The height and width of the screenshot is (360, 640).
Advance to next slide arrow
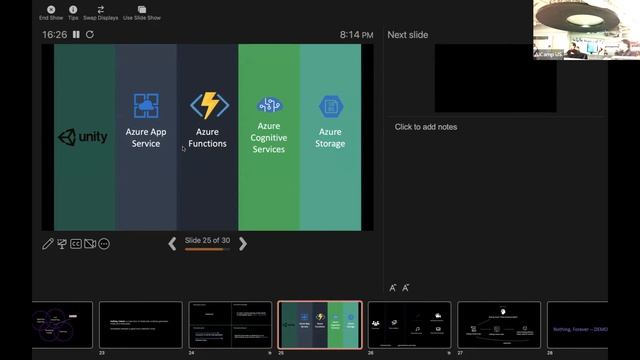coord(243,244)
